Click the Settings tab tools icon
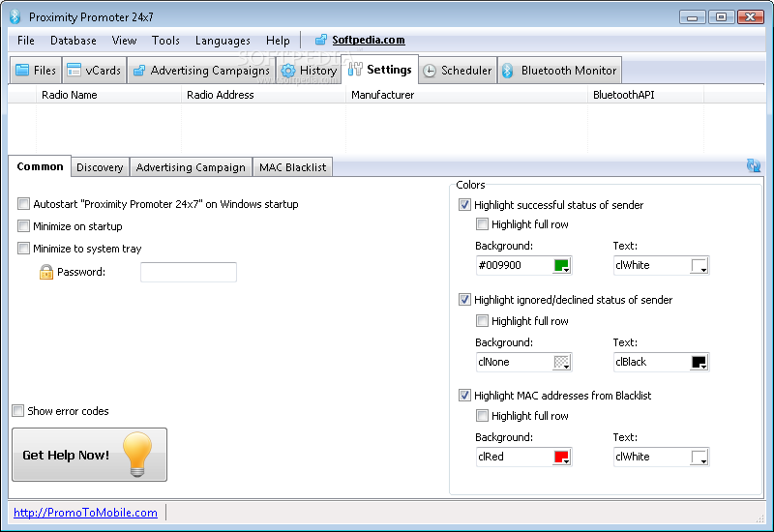Screen dimensions: 774x532 355,70
